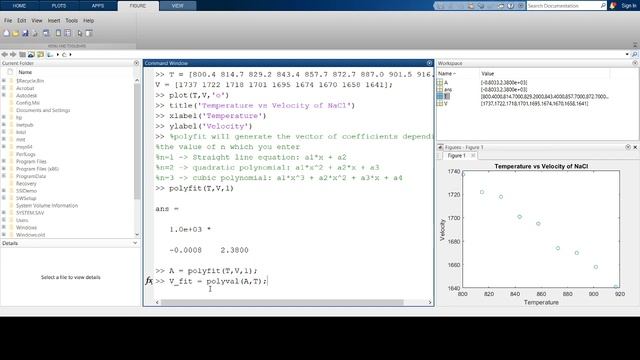Switch to the VIEW ribbon tab
Screen dimensions: 640x360
pos(178,6)
